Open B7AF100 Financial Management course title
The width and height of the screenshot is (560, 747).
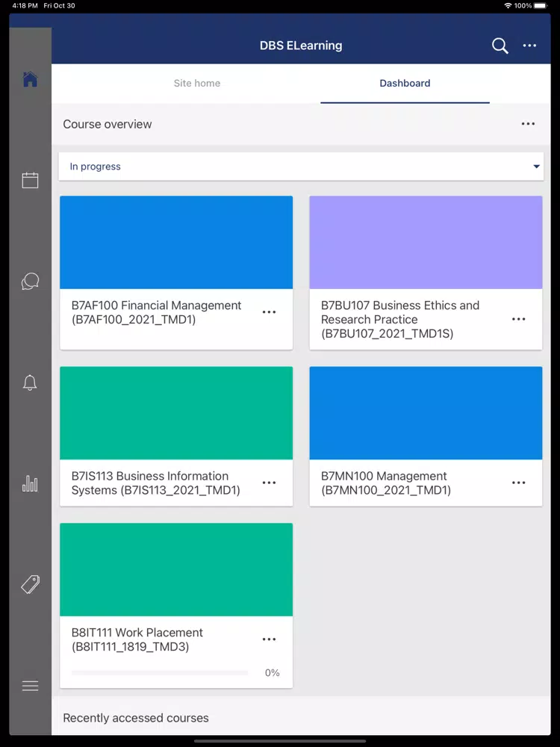pyautogui.click(x=156, y=312)
